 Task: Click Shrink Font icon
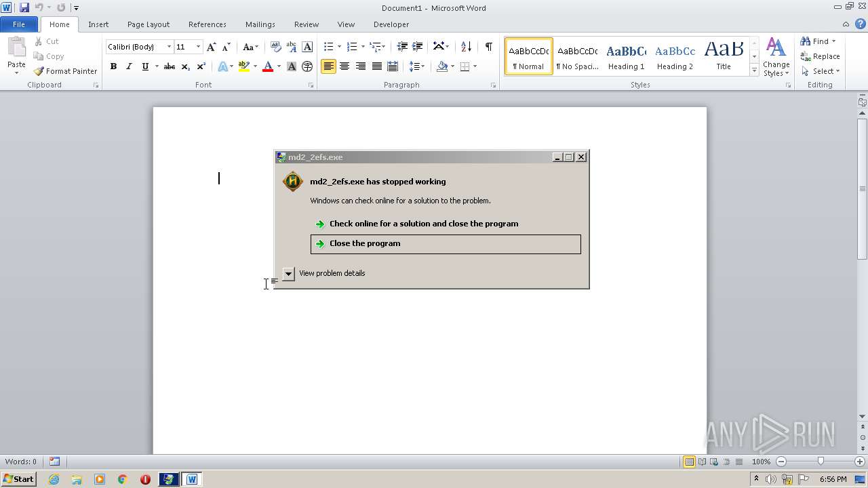click(226, 47)
